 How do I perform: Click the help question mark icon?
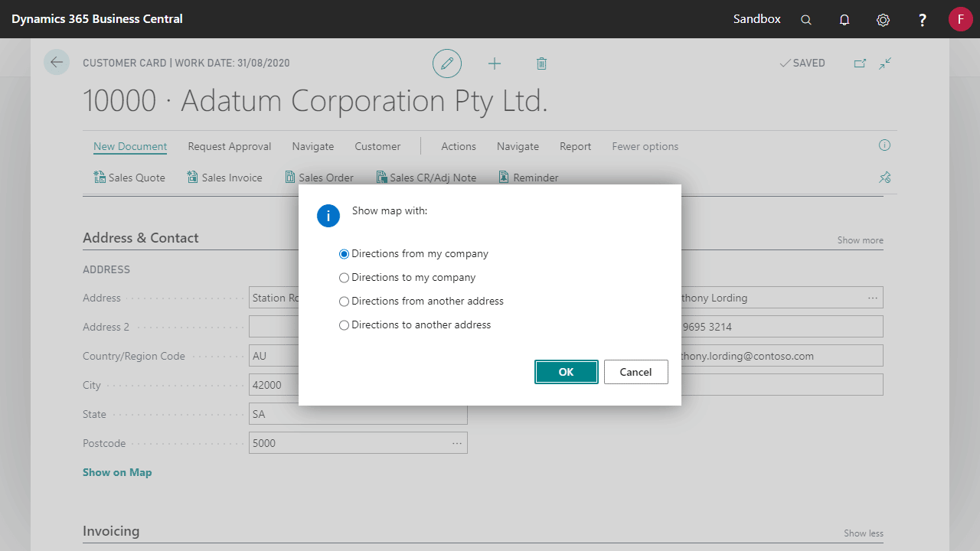pyautogui.click(x=923, y=20)
